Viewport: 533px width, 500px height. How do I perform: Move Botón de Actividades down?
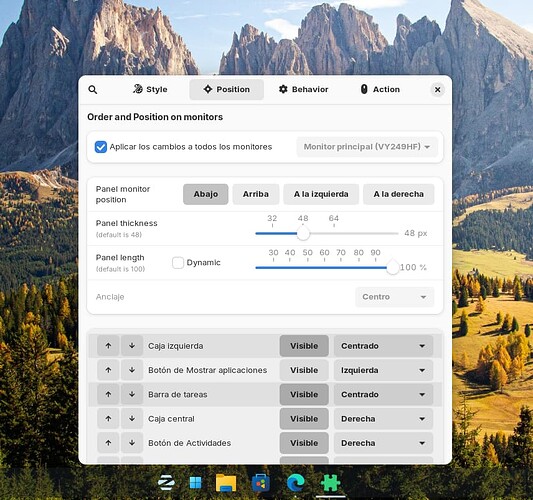pyautogui.click(x=132, y=443)
